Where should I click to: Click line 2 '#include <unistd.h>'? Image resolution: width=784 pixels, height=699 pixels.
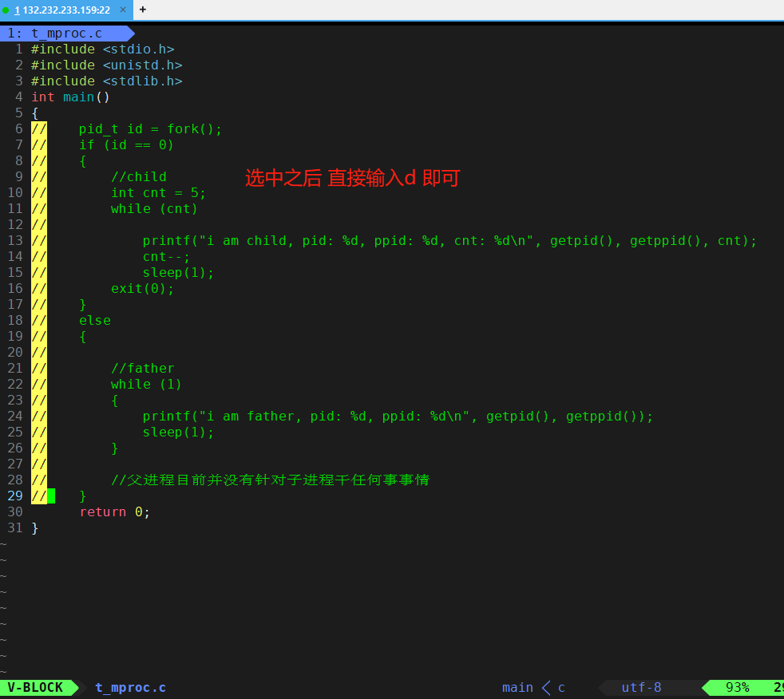106,65
